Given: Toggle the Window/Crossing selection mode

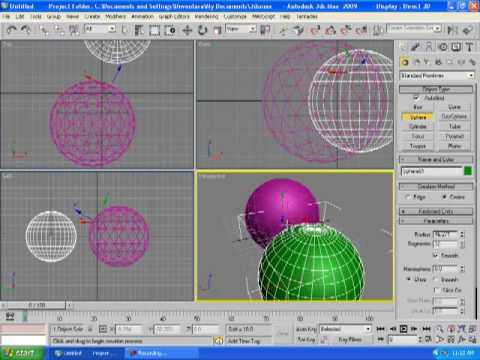Looking at the screenshot, I should 170,30.
